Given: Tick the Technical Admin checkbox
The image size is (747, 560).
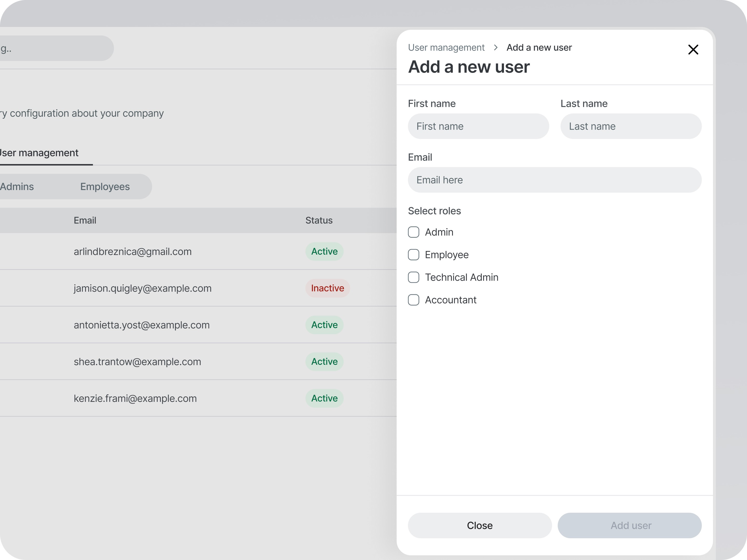Looking at the screenshot, I should (x=413, y=277).
